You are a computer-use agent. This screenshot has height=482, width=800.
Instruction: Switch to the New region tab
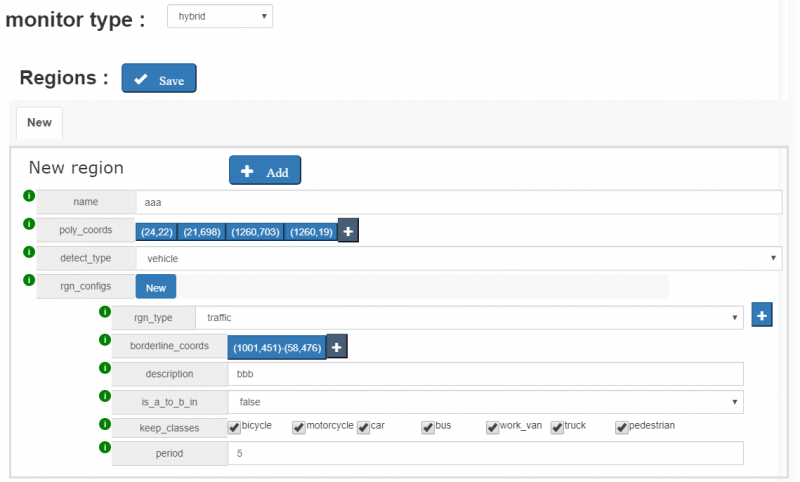point(39,122)
